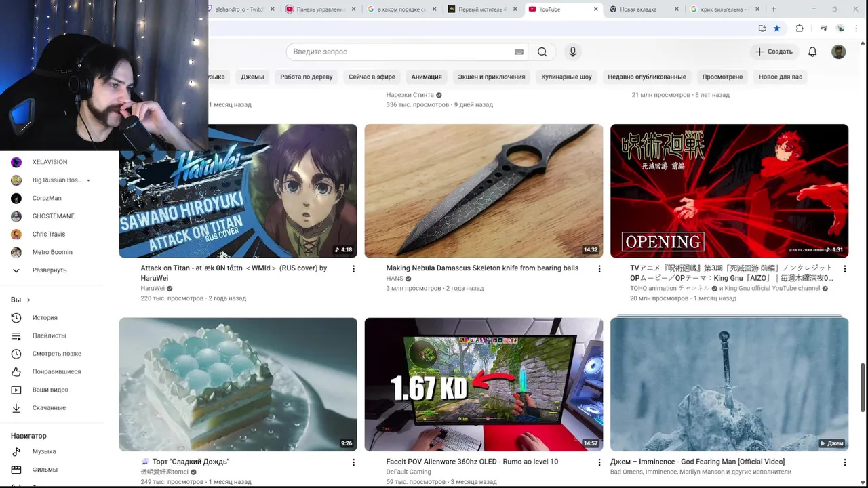Screen dimensions: 868x488
Task: Switch to the Новая вкладка tab
Action: coord(644,9)
